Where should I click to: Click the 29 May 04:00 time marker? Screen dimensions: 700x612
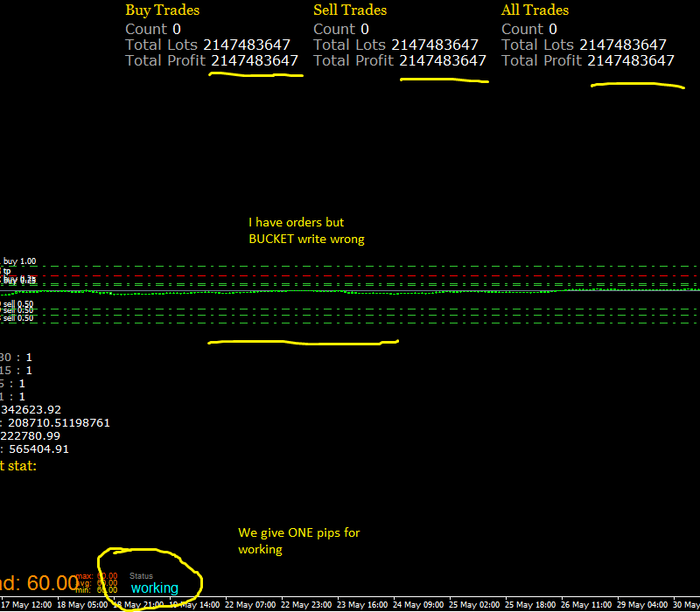coord(642,605)
